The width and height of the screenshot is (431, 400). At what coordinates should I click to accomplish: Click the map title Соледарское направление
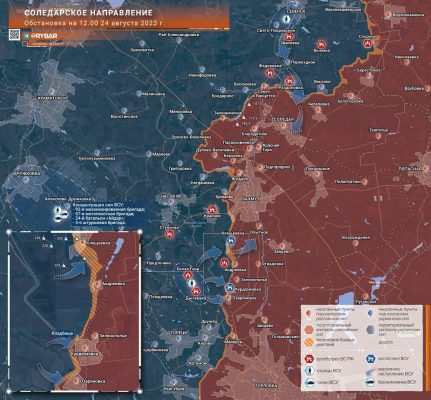(x=89, y=13)
